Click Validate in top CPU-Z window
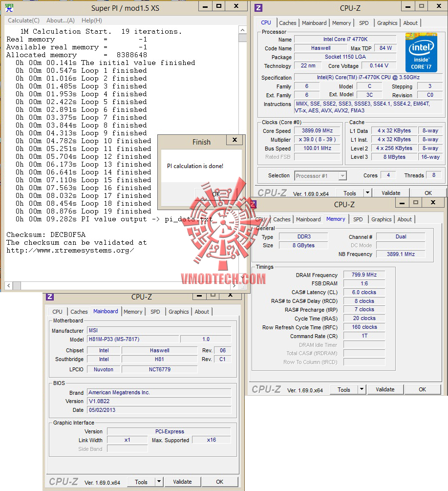This screenshot has height=491, width=448. pos(391,193)
